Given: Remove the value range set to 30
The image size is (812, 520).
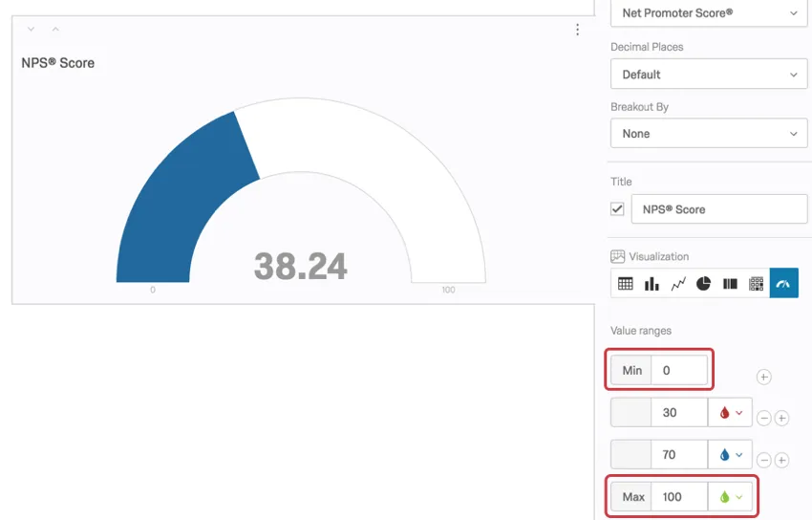Looking at the screenshot, I should tap(764, 418).
